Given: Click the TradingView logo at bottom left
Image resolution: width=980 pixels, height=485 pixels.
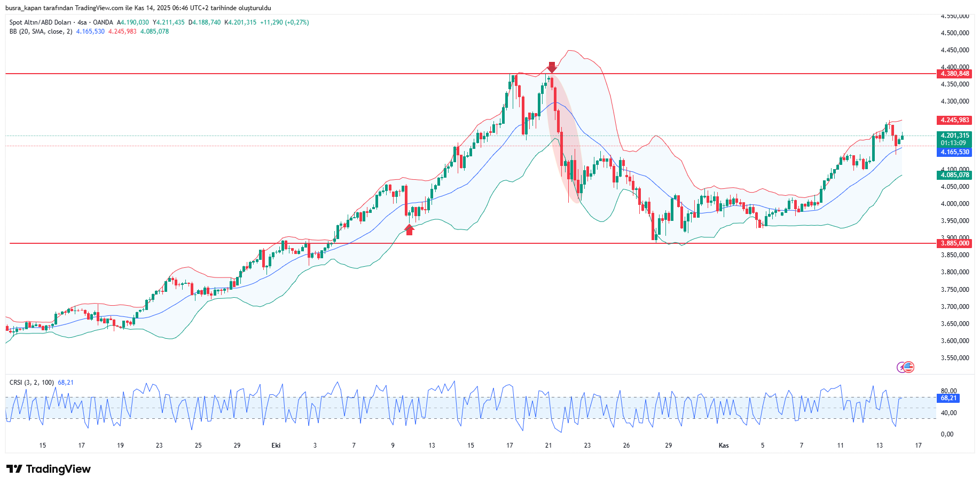Looking at the screenshot, I should pyautogui.click(x=49, y=469).
